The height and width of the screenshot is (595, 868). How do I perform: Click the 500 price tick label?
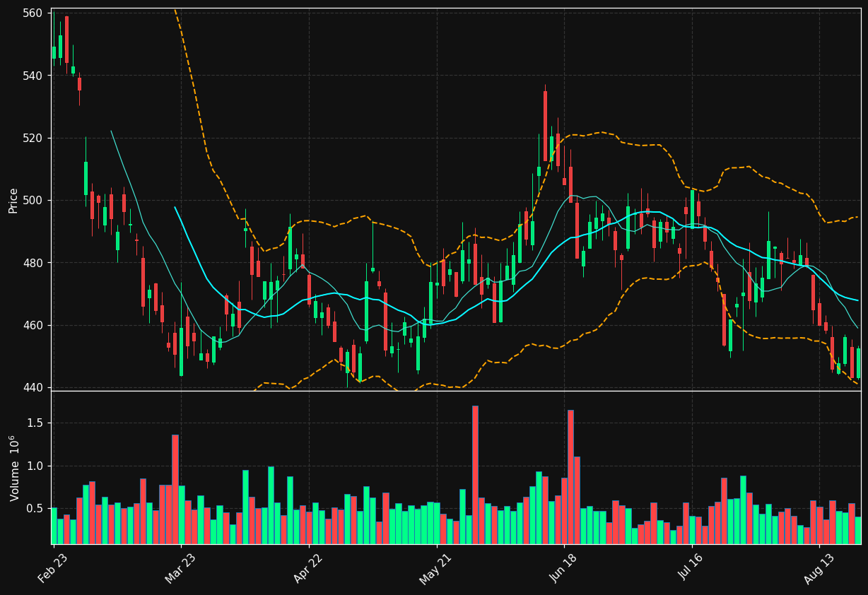point(33,201)
